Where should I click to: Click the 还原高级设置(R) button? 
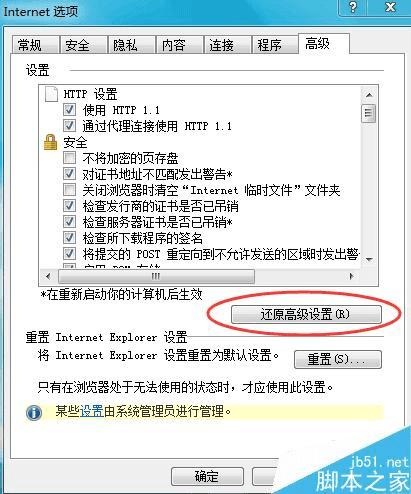pos(306,314)
